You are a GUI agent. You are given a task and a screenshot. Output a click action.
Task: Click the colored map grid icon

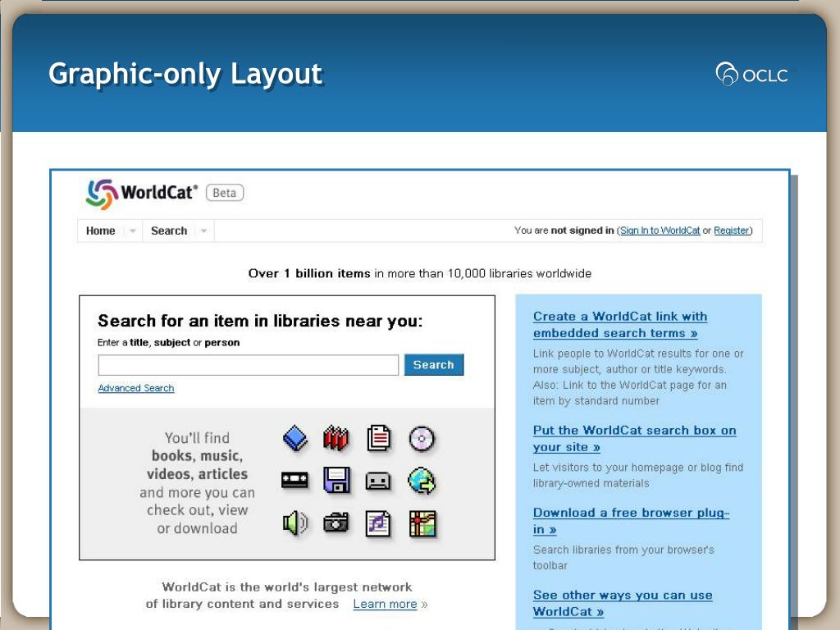coord(422,523)
